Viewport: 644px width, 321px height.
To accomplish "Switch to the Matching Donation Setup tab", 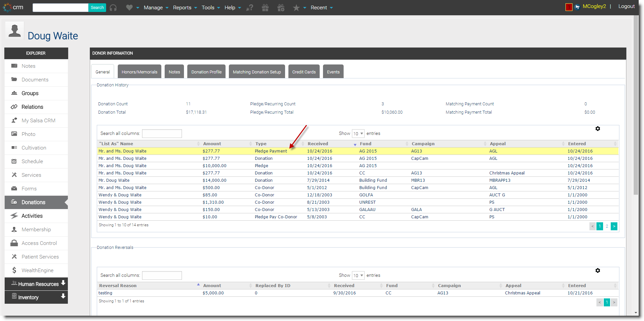I will pyautogui.click(x=257, y=72).
